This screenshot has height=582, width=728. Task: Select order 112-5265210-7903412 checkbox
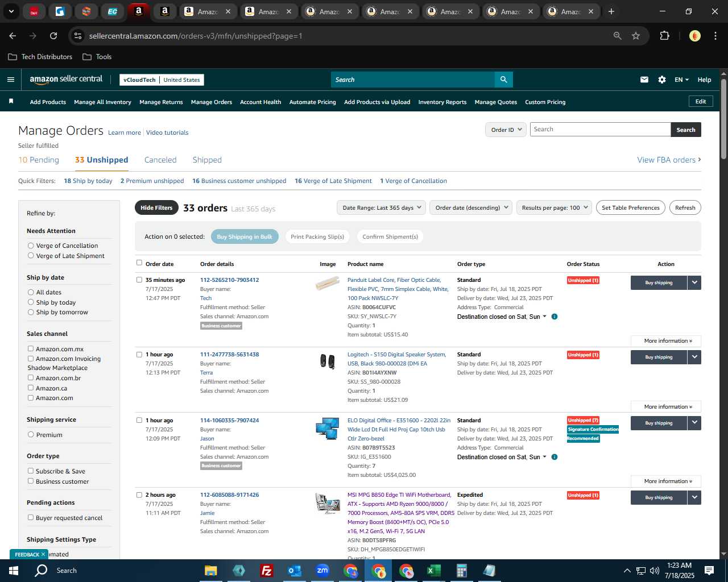click(x=139, y=280)
